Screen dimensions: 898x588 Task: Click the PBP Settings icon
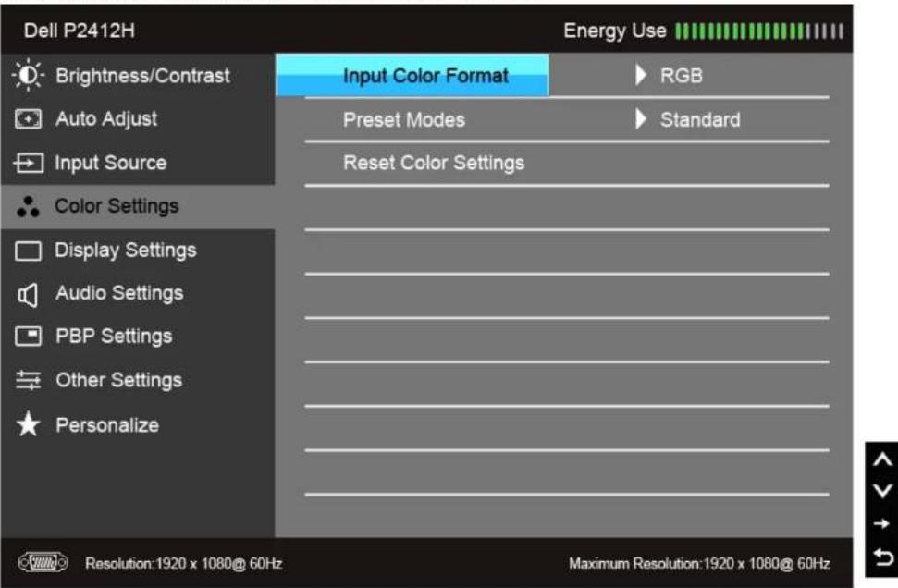28,337
